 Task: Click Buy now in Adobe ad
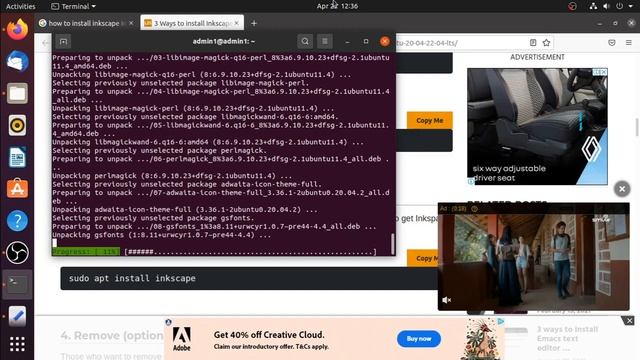pos(419,339)
